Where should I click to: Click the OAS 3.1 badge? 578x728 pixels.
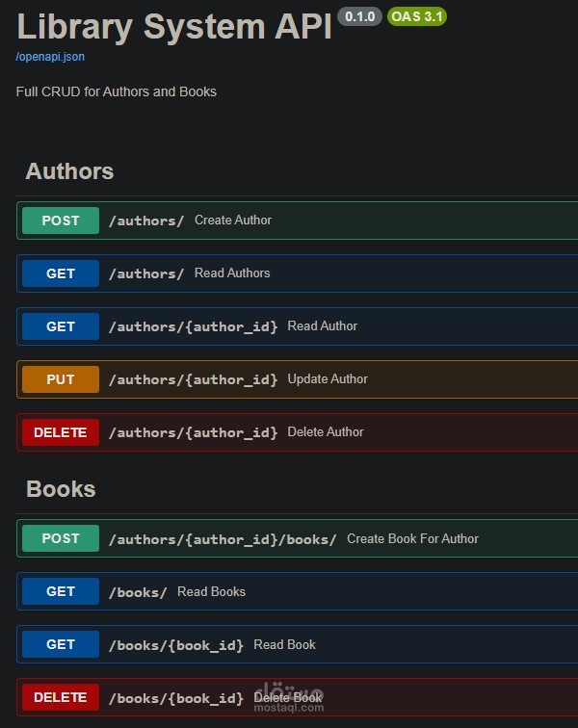[417, 16]
